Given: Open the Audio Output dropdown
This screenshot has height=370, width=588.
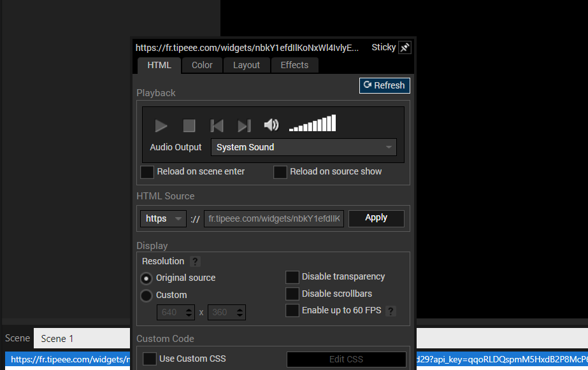Looking at the screenshot, I should click(303, 147).
